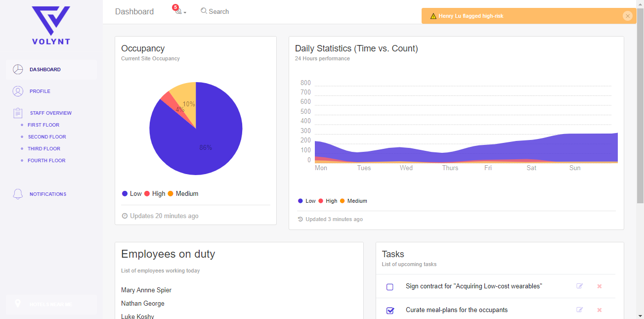Click the Hotels Near Me button

51,304
